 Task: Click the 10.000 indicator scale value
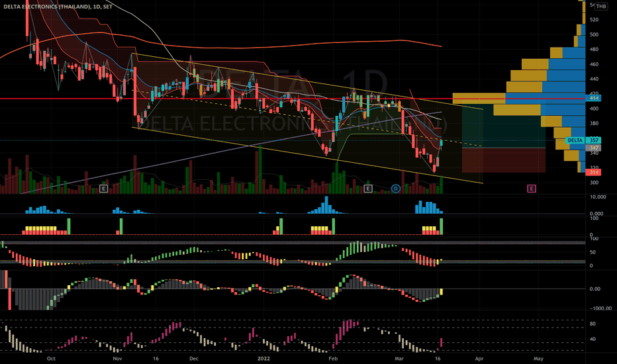(x=598, y=197)
